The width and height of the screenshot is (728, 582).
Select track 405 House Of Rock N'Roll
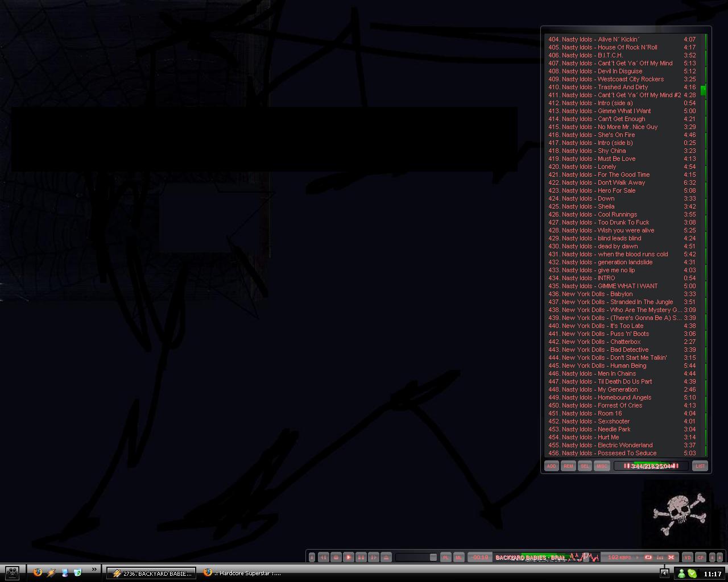tap(622, 47)
